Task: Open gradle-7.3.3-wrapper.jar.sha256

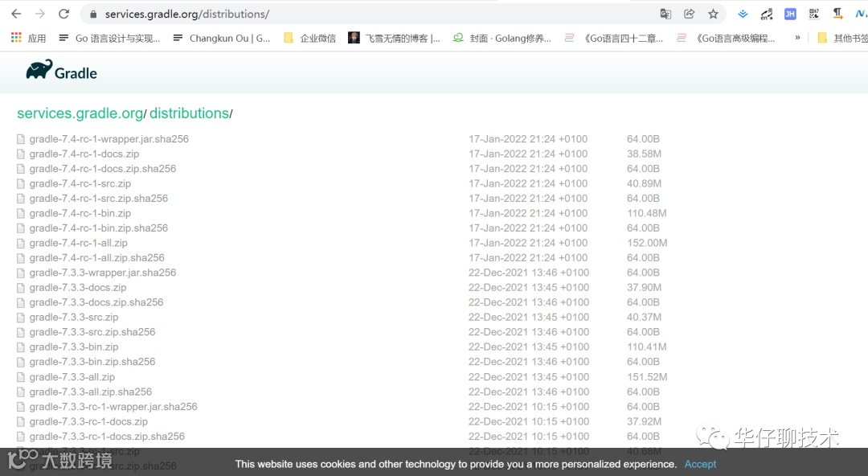Action: (x=102, y=273)
